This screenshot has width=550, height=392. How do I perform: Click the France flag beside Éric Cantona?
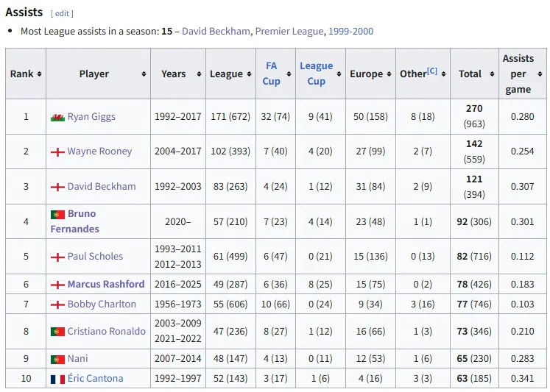[x=57, y=379]
